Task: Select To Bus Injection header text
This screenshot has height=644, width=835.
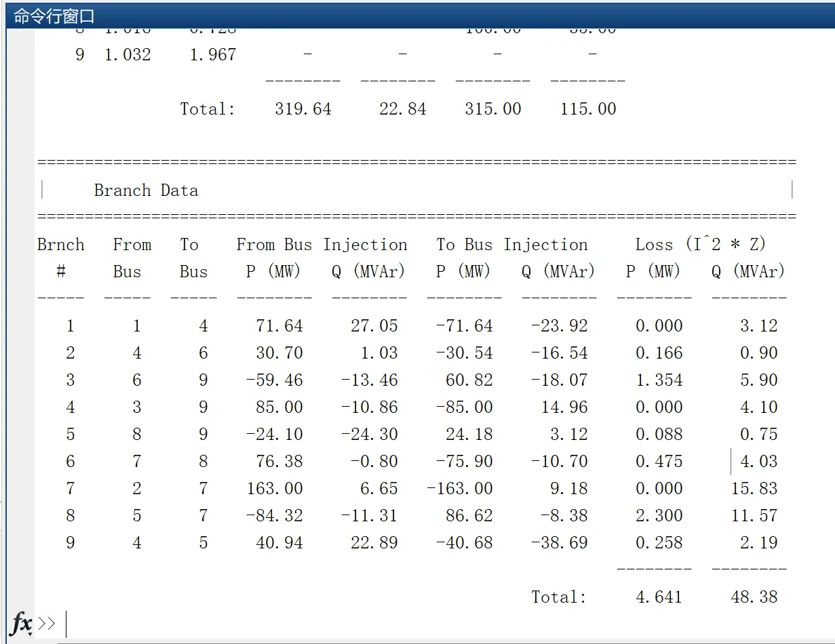Action: (x=512, y=245)
